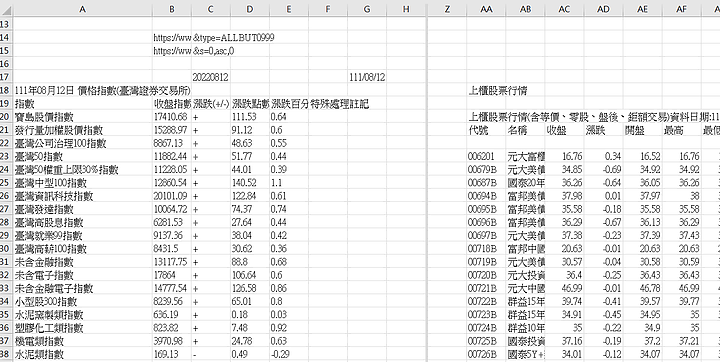Click the 46.99 closing price in row 33
The width and height of the screenshot is (720, 362).
(x=564, y=288)
